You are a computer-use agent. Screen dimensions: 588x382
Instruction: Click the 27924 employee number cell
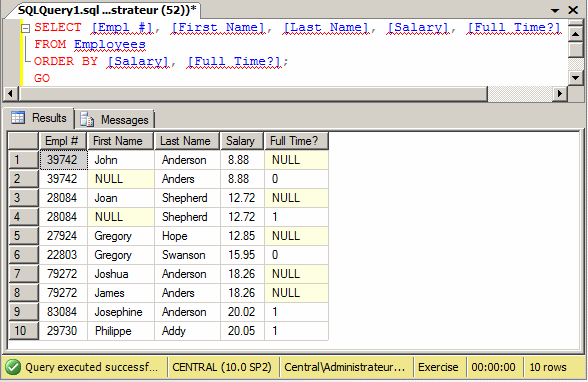63,236
